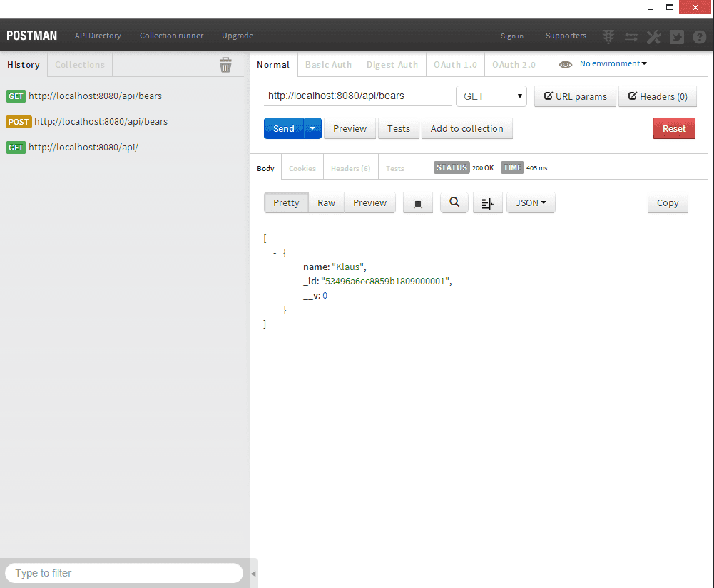Viewport: 714px width, 588px height.
Task: Open the GET method dropdown
Action: (491, 96)
